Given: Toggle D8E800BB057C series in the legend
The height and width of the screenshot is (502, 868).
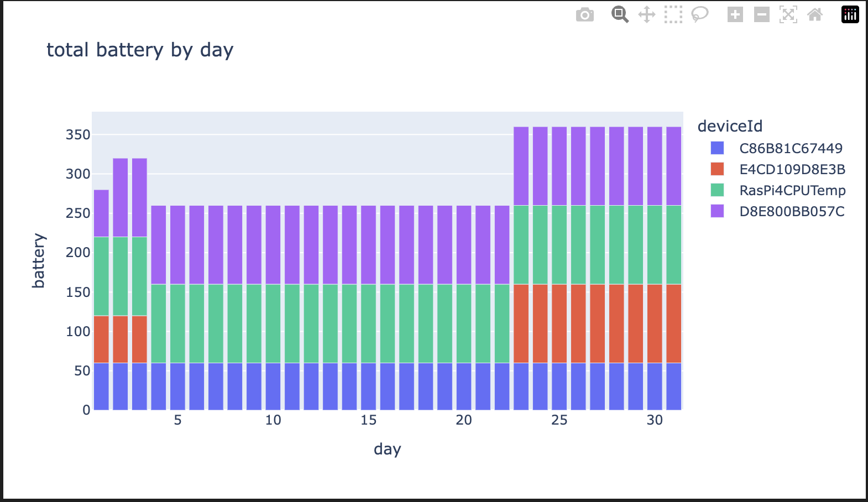Looking at the screenshot, I should click(792, 211).
